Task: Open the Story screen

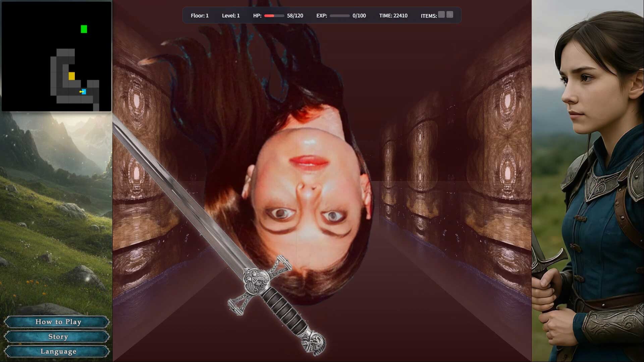Action: (x=57, y=337)
